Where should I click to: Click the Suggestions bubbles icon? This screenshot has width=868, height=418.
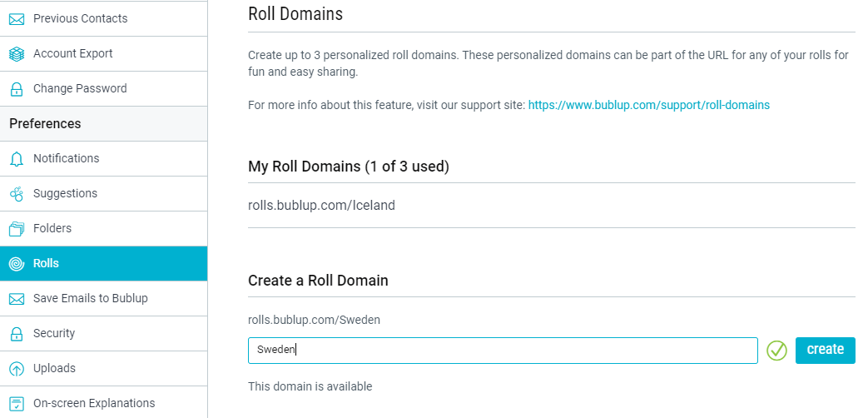pos(17,194)
